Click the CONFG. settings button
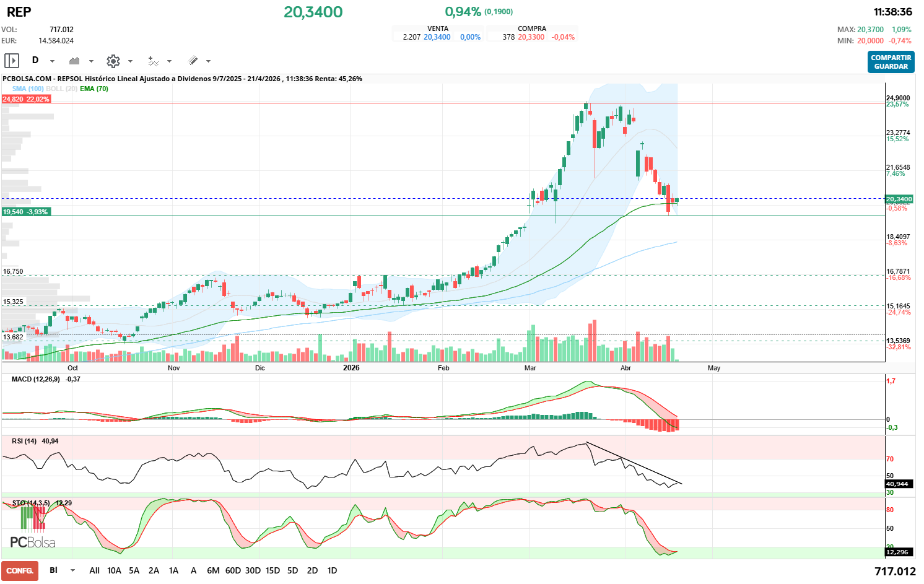This screenshot has width=924, height=584. 20,570
